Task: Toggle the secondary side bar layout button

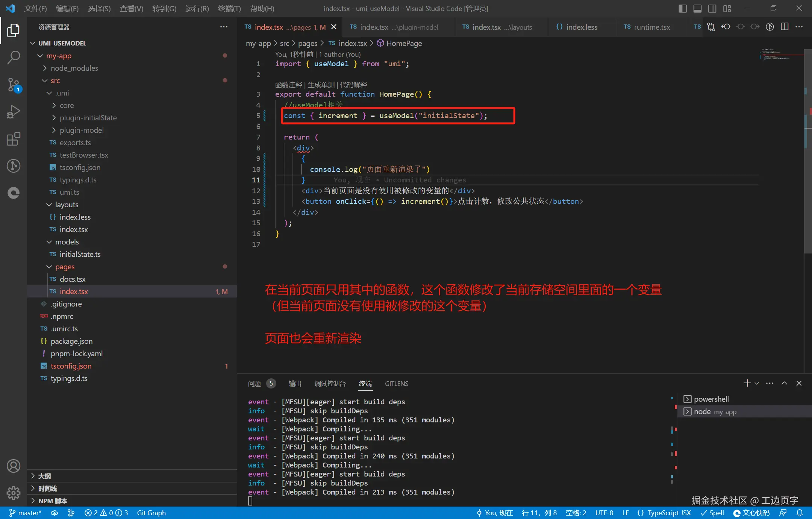Action: 712,8
